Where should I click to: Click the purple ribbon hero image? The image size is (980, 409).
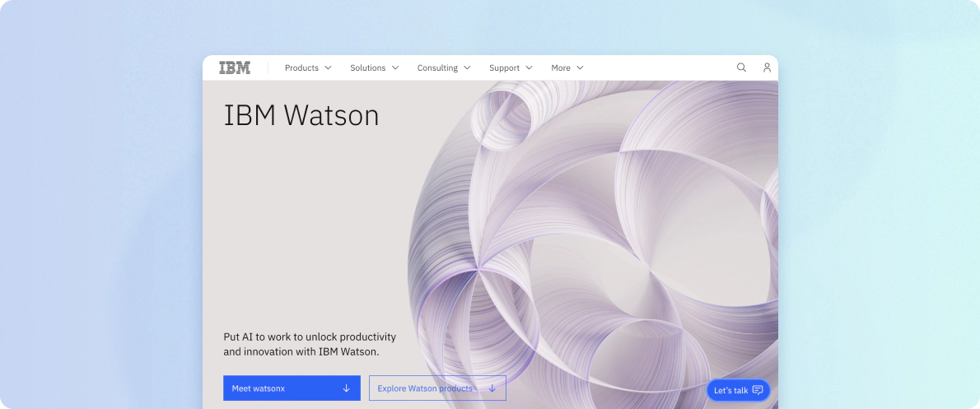tap(592, 244)
